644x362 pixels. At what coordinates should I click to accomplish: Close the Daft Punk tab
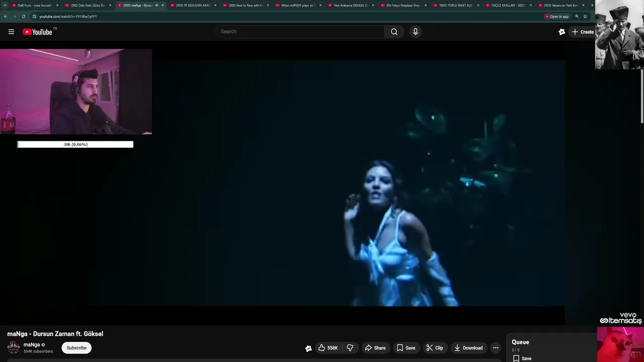tap(57, 5)
